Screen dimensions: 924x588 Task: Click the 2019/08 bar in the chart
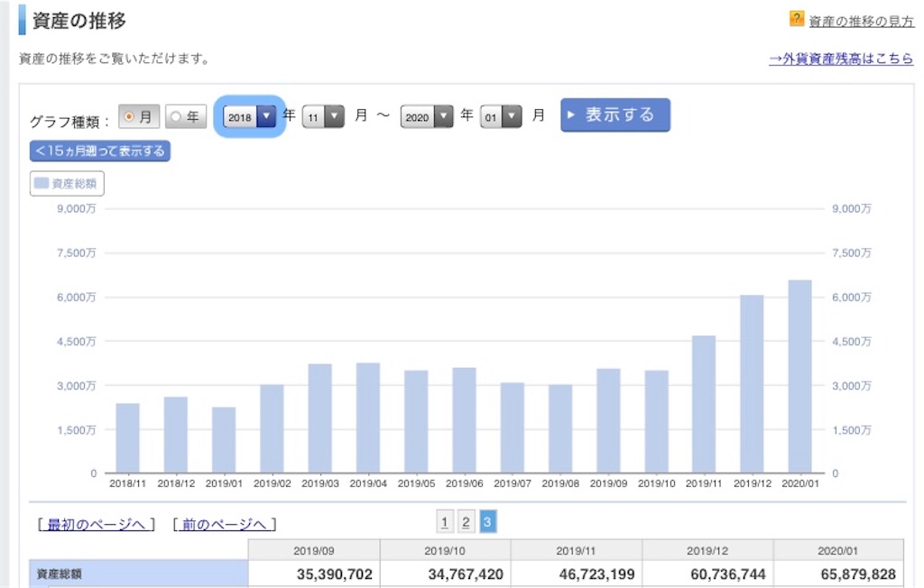(x=560, y=428)
